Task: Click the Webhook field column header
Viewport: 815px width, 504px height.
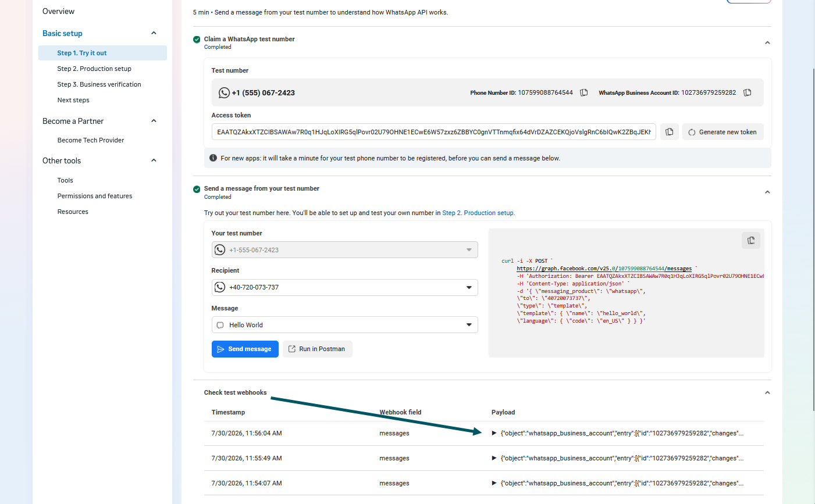Action: click(400, 412)
